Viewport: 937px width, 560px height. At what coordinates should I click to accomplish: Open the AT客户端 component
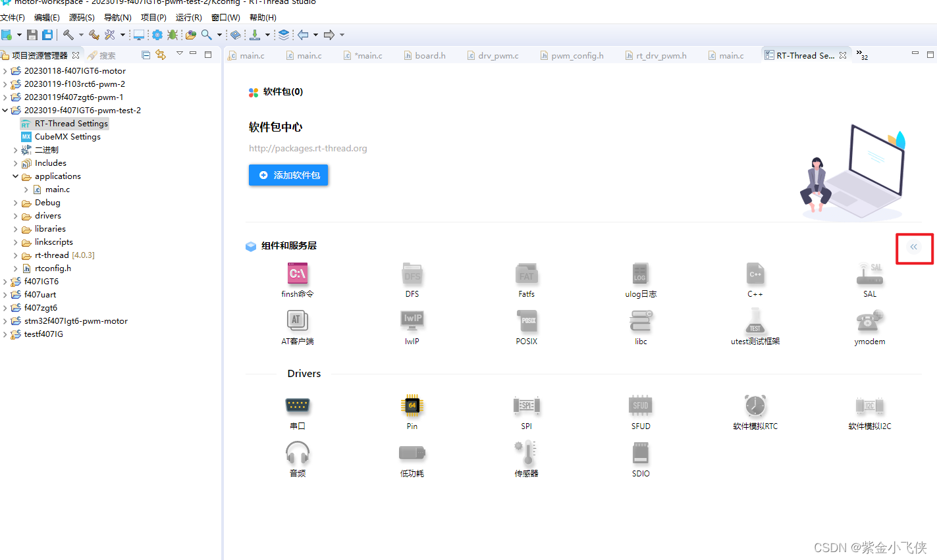[x=298, y=327]
